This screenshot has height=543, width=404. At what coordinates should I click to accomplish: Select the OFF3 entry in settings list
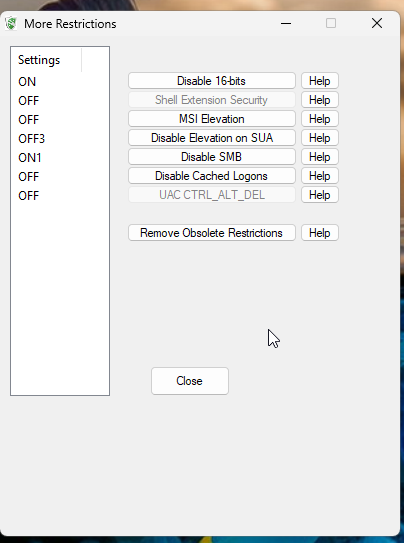32,139
